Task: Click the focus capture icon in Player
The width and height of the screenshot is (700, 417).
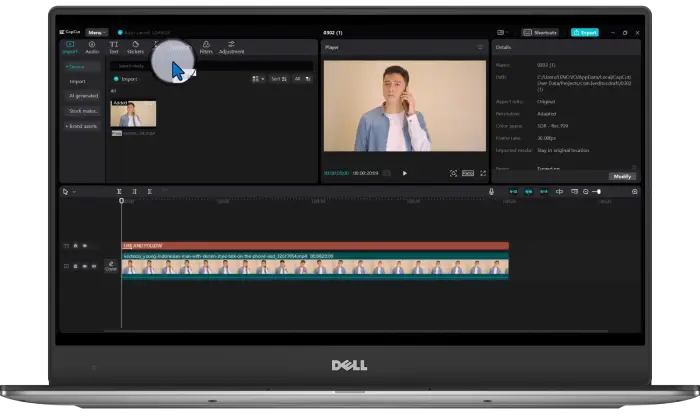Action: point(453,173)
